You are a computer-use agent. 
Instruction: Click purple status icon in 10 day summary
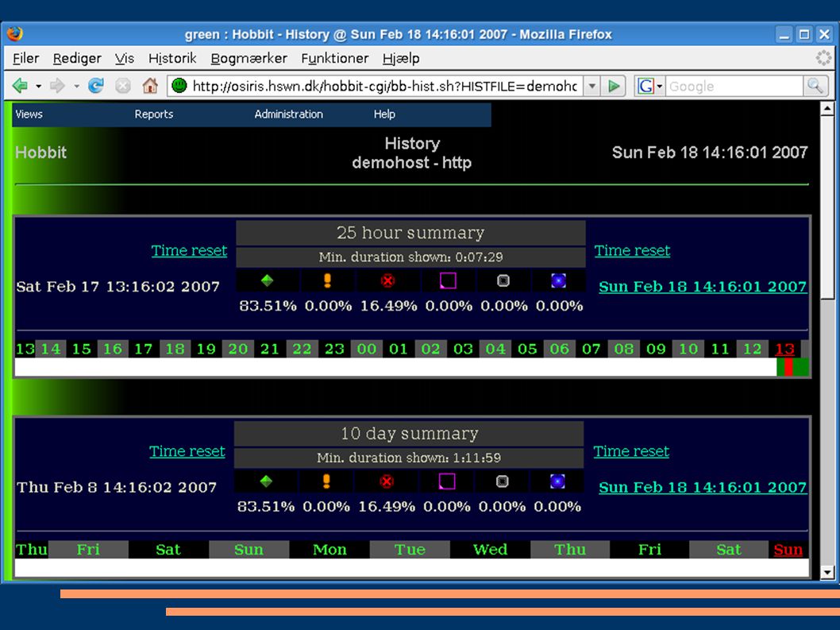447,481
